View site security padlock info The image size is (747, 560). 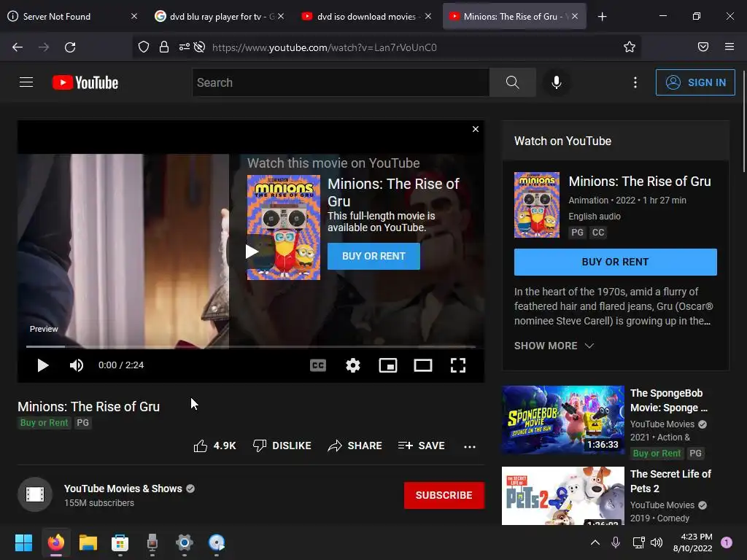pyautogui.click(x=164, y=47)
